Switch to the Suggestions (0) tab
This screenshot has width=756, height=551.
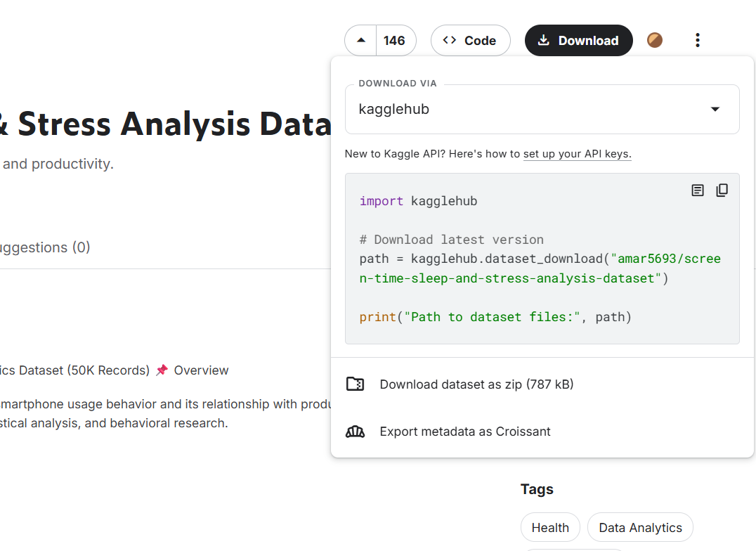pyautogui.click(x=44, y=247)
